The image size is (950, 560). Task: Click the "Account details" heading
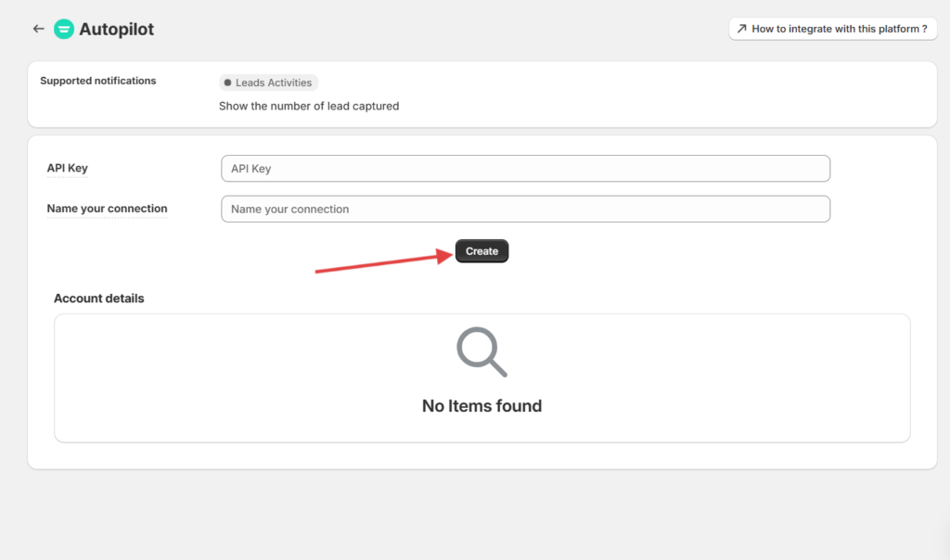tap(99, 299)
